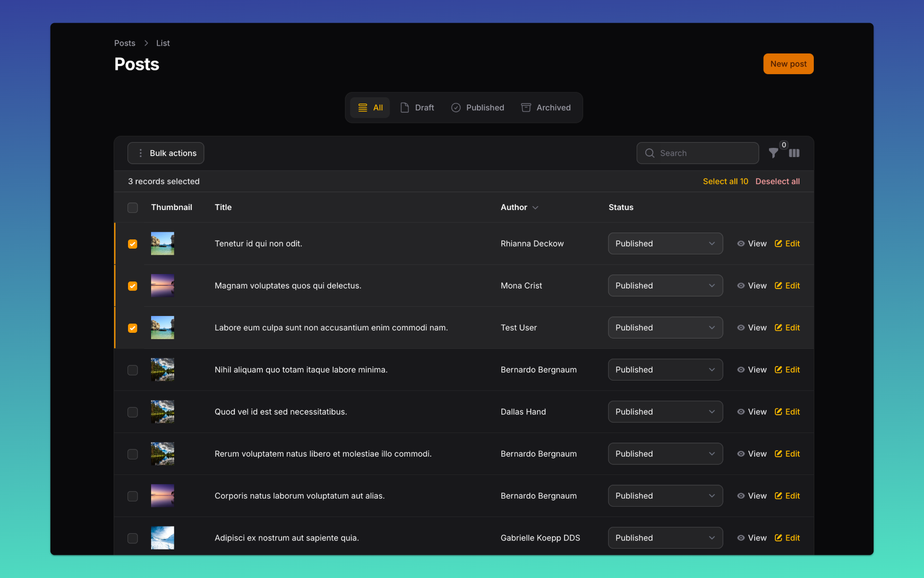Toggle the header select-all checkbox

click(x=132, y=208)
